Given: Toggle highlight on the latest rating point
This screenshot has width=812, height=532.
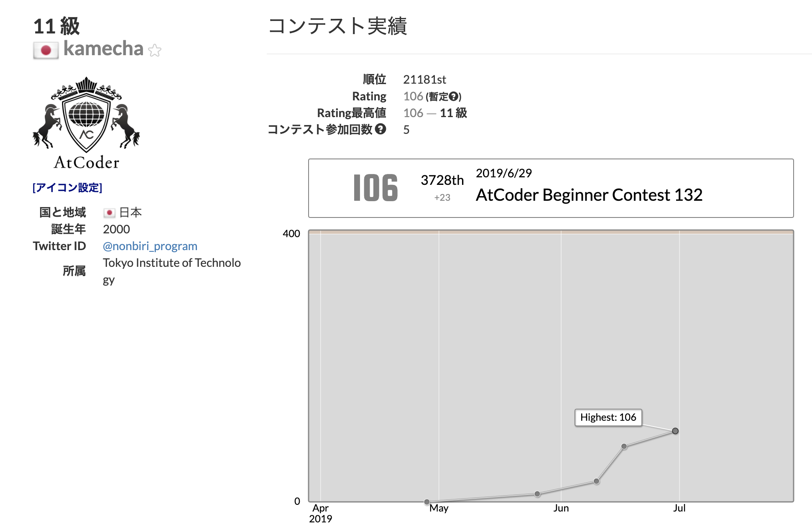Looking at the screenshot, I should tap(676, 431).
